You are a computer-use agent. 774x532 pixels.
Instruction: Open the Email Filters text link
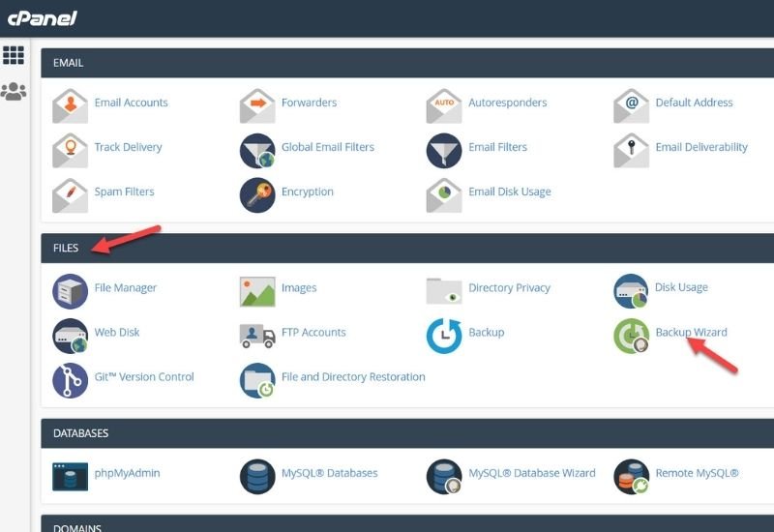[497, 147]
